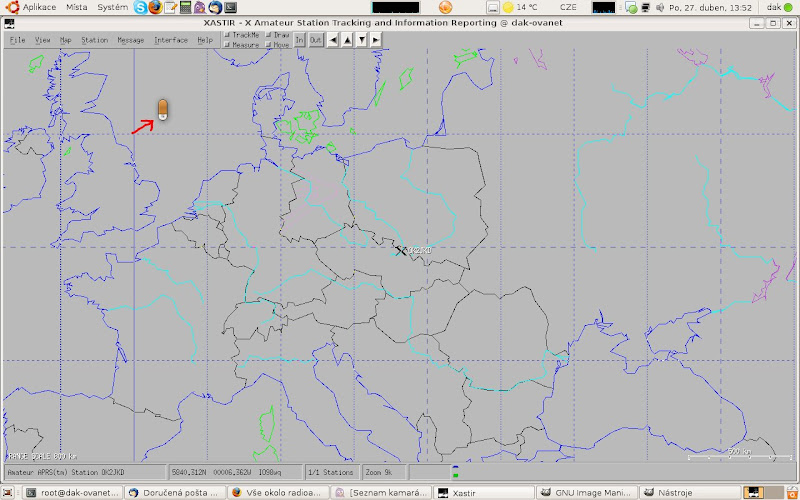
Task: Click the station marker on the map
Action: pos(400,250)
